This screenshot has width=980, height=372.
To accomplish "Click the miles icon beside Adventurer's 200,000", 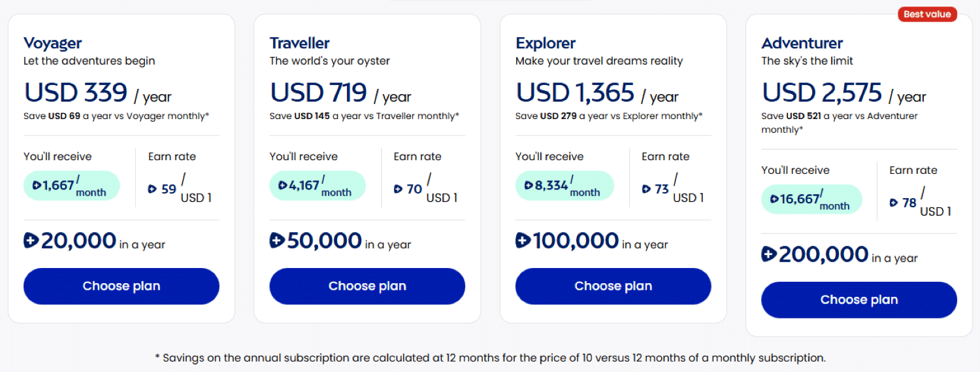I will pos(769,254).
